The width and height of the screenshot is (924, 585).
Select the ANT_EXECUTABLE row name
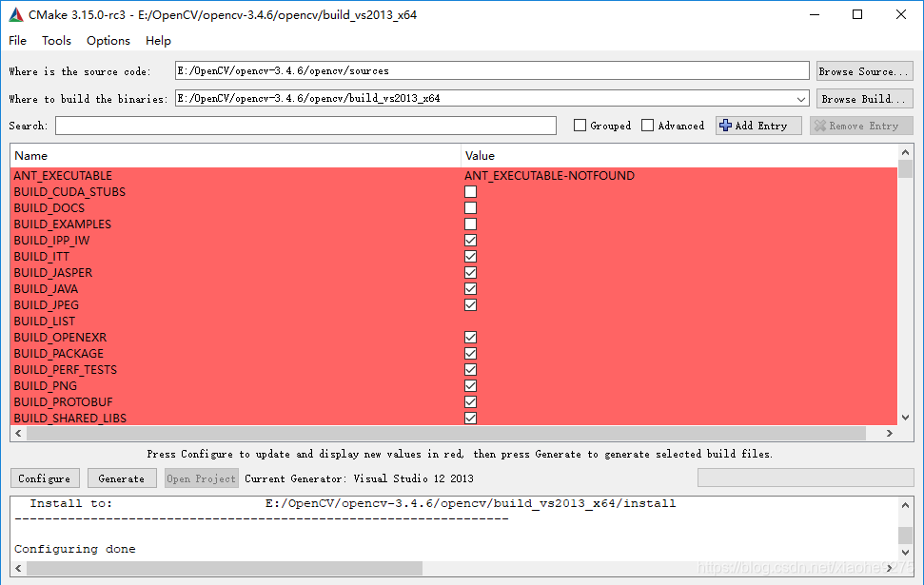(63, 176)
